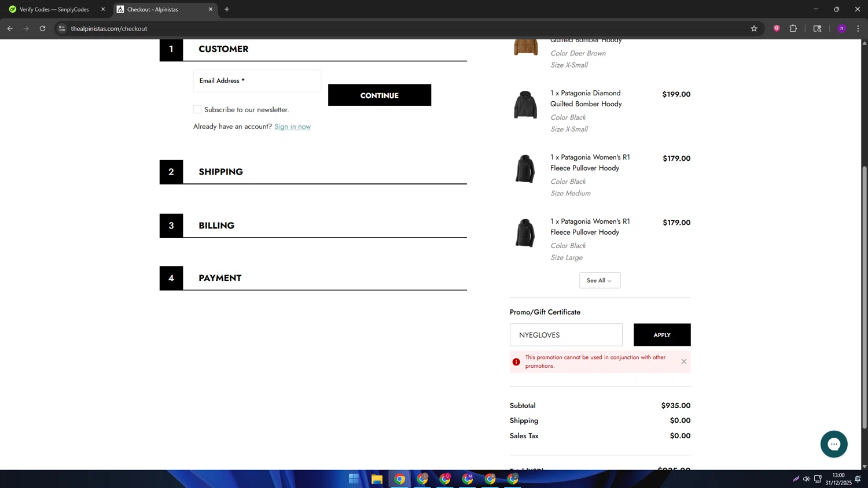Screen dimensions: 868x488
Task: Apply the promo code with APPLY button
Action: click(662, 335)
